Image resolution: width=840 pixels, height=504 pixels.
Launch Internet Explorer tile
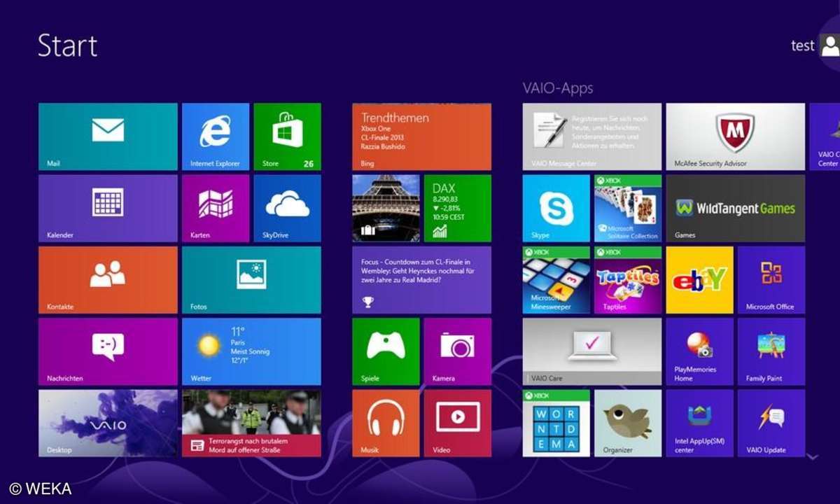(216, 136)
